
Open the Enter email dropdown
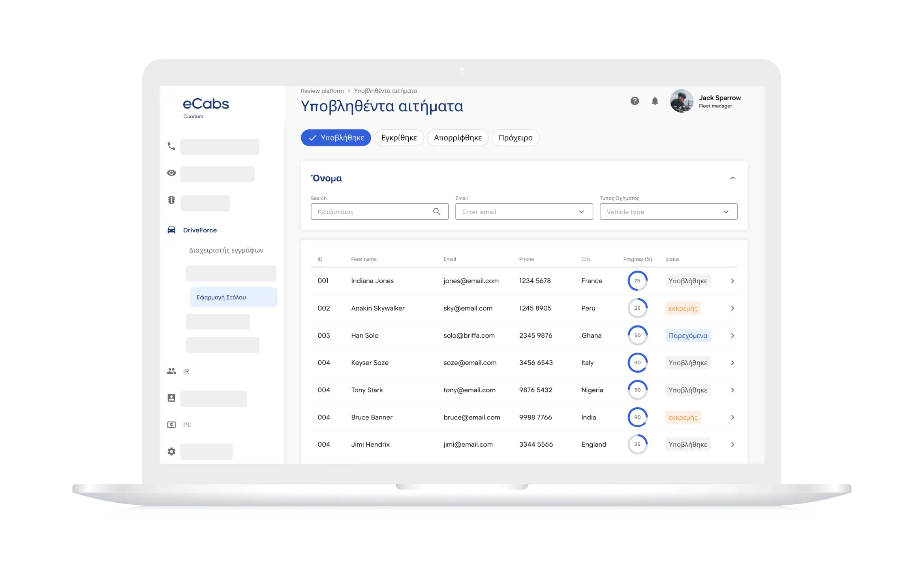click(x=524, y=212)
